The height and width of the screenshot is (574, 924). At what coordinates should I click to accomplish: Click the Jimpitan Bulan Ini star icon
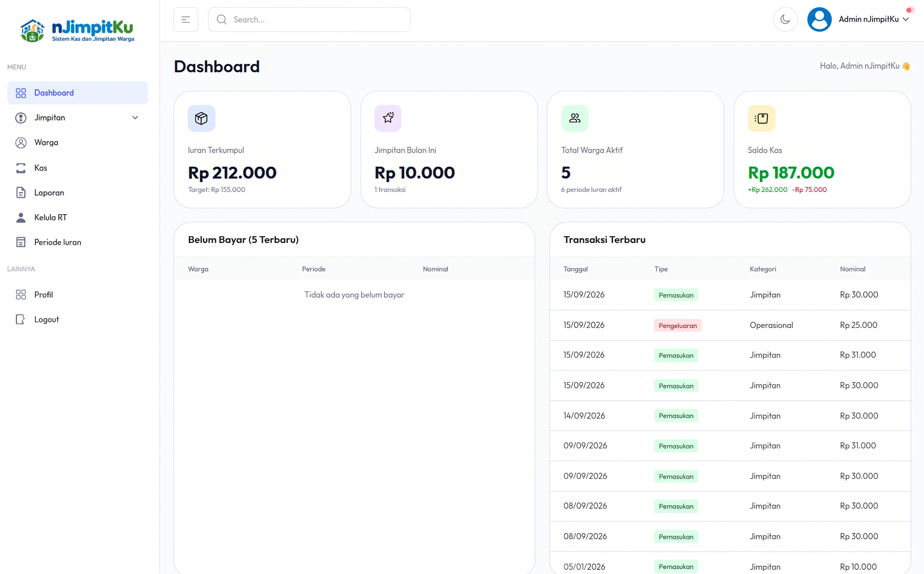click(388, 118)
